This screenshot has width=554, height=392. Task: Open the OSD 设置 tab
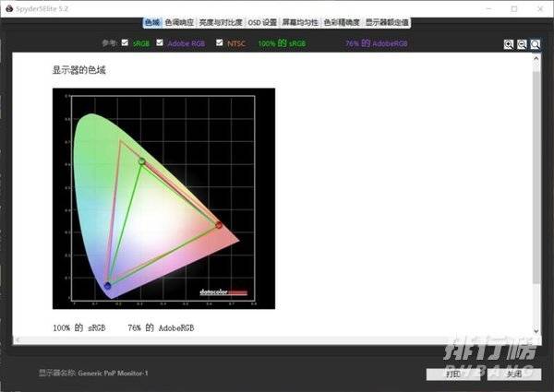262,22
